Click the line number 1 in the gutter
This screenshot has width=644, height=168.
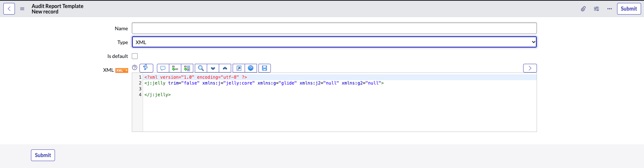coord(140,77)
